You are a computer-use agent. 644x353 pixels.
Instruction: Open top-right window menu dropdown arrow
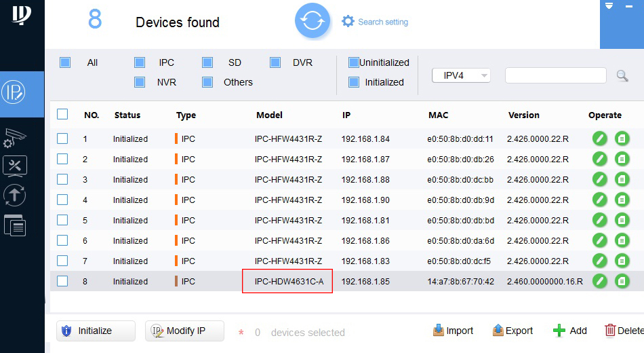(x=609, y=6)
